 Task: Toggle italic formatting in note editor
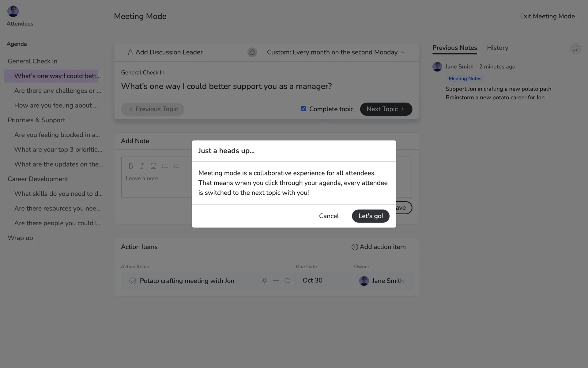click(142, 166)
